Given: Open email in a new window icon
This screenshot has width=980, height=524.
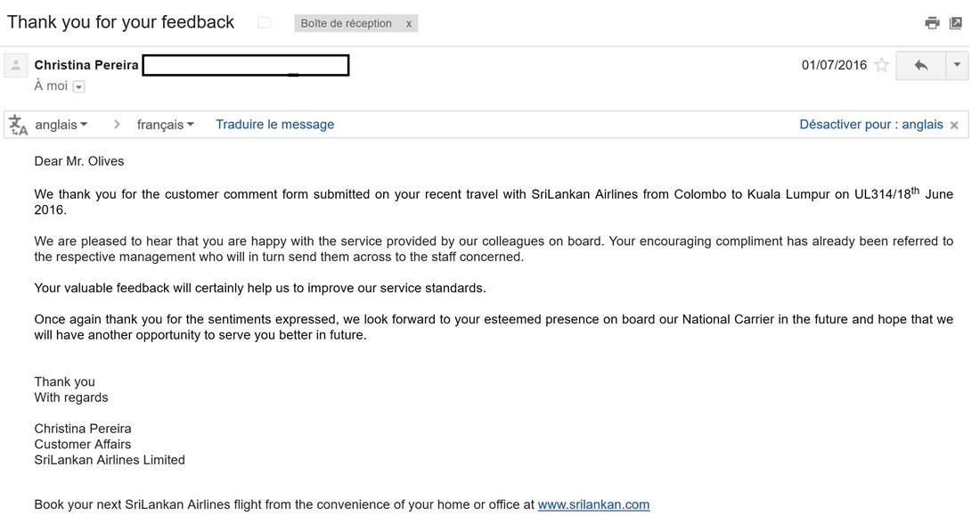Looking at the screenshot, I should click(x=956, y=23).
